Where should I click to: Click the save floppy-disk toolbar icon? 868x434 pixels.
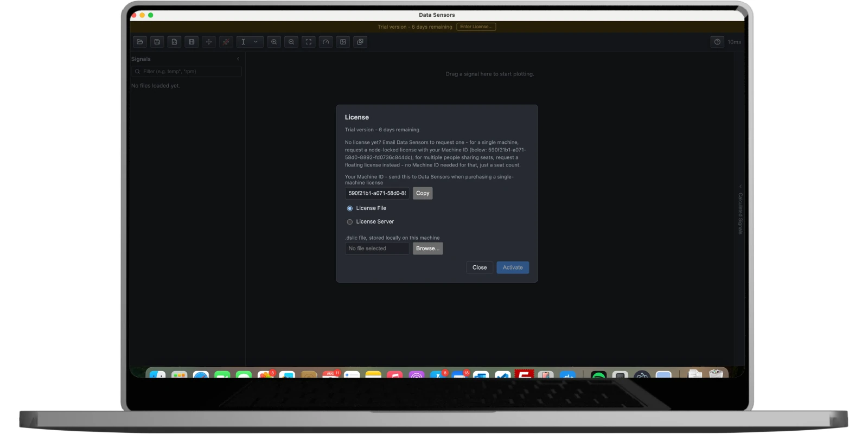[157, 42]
